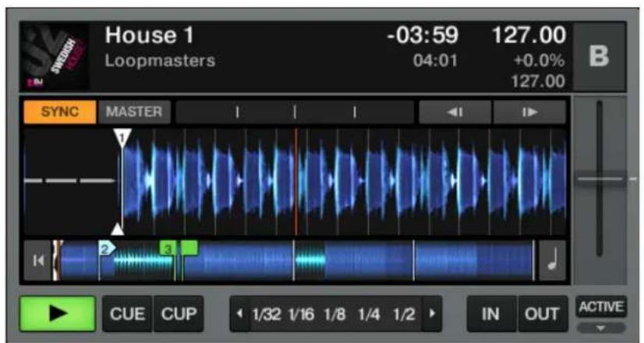Click the loop OUT button

(x=543, y=314)
